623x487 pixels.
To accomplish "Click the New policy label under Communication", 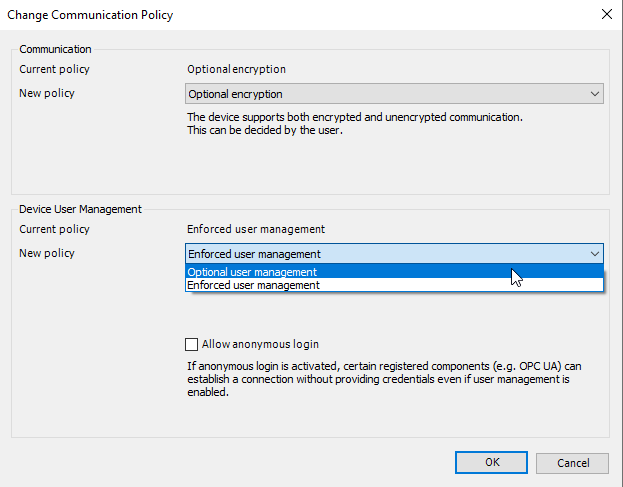I will point(47,93).
